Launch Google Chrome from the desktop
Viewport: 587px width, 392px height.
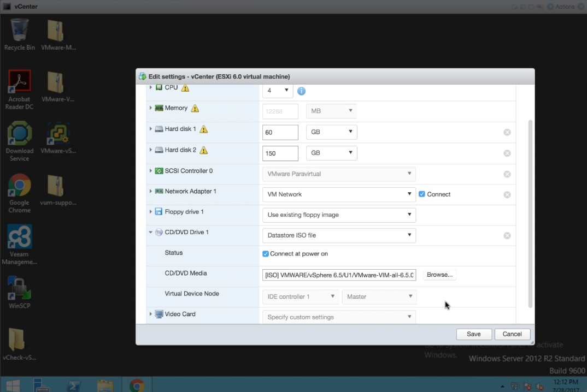[x=19, y=193]
